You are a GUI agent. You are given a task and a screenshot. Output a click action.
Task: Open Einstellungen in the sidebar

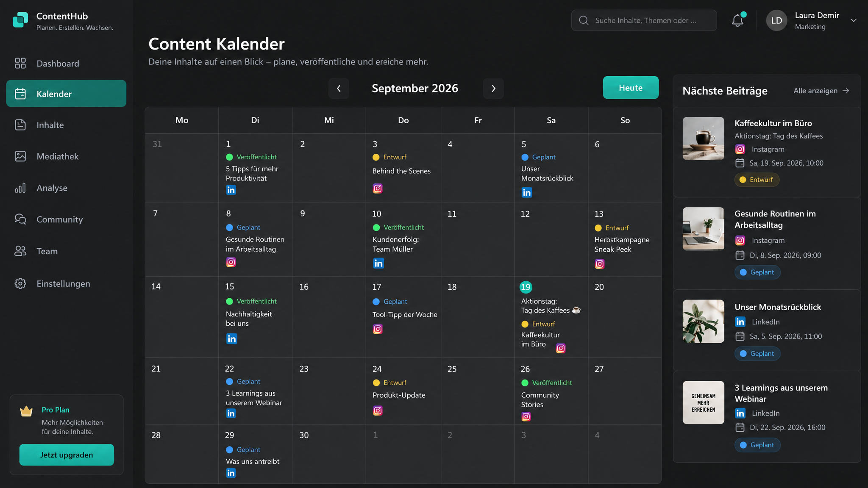coord(66,283)
